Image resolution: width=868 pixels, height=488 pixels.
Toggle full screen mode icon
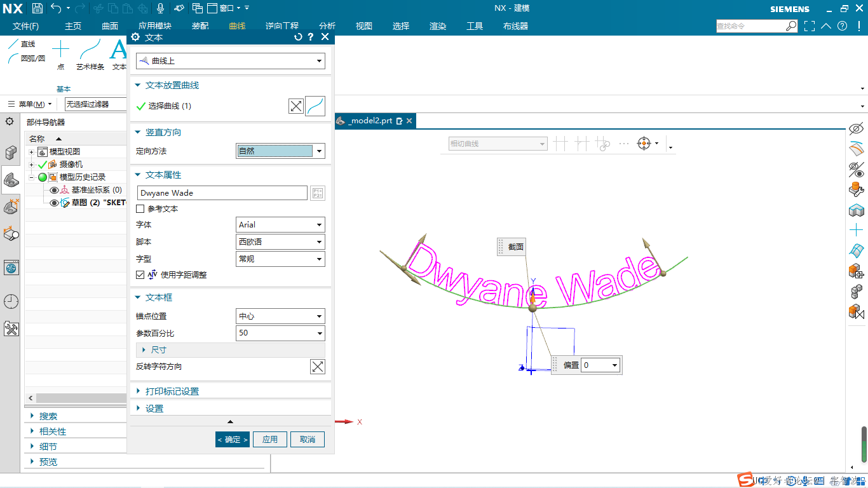[x=809, y=26]
